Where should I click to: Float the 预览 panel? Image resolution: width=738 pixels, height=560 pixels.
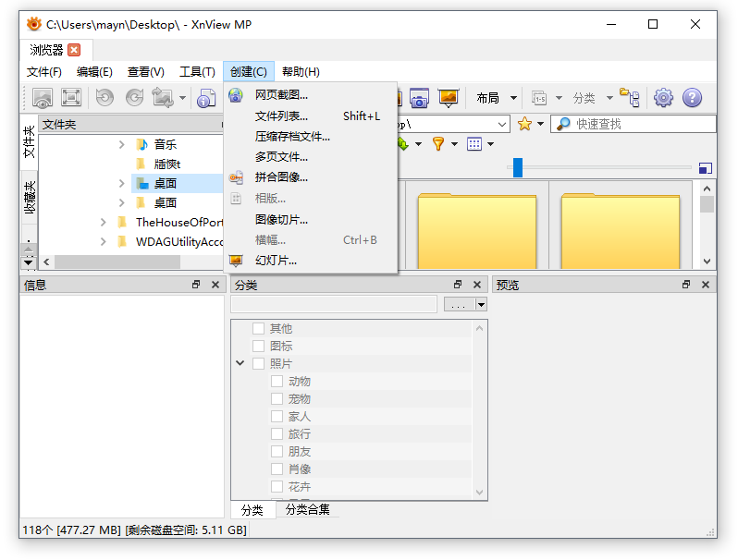tap(686, 284)
